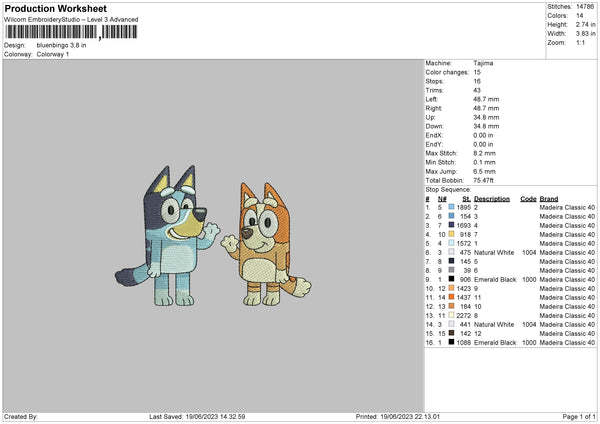Click the Stops value 16
This screenshot has height=424, width=600.
coord(477,81)
